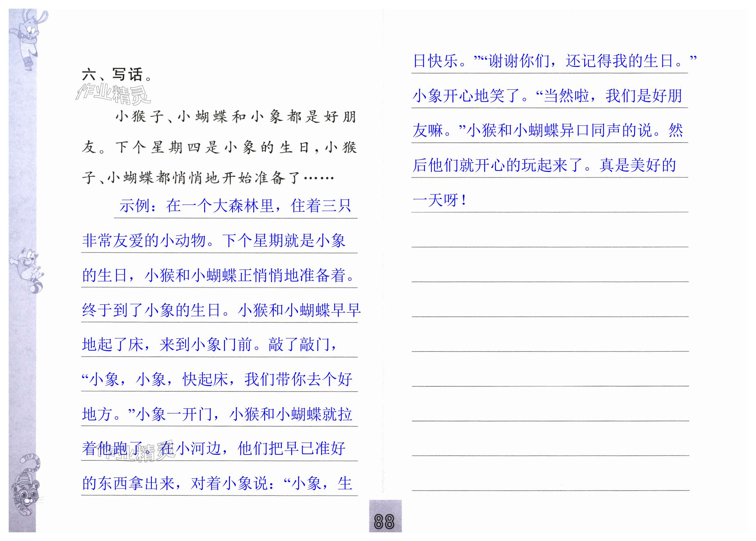Click the heading "六、写话。"
The image size is (756, 541).
pyautogui.click(x=117, y=75)
